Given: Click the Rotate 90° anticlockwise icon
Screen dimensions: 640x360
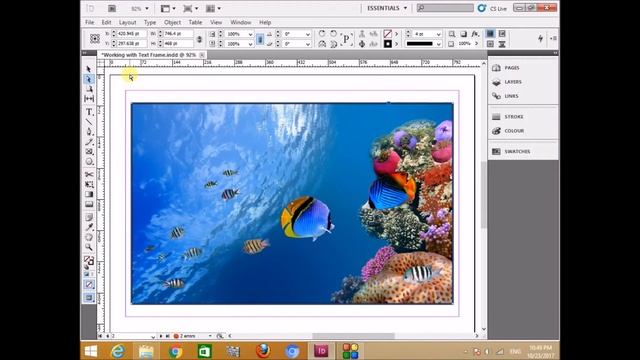Looking at the screenshot, I should [x=333, y=34].
